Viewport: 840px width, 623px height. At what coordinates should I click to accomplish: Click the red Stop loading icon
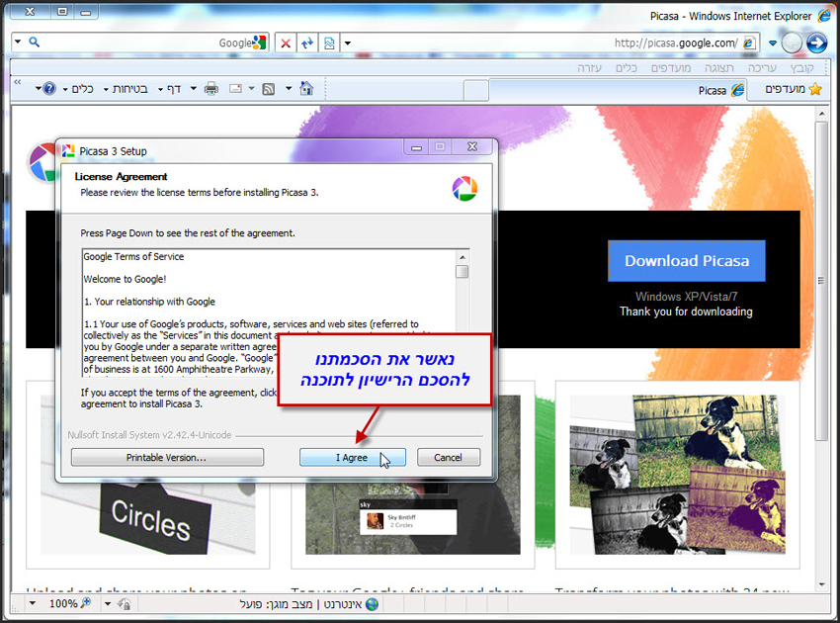point(286,43)
